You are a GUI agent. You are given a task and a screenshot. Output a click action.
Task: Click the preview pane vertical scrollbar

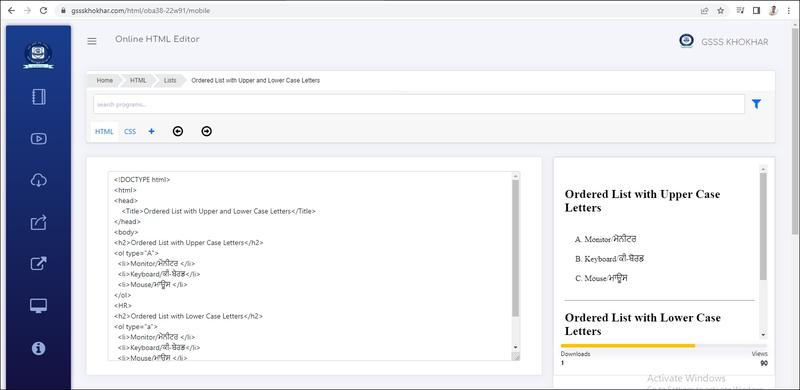[763, 226]
